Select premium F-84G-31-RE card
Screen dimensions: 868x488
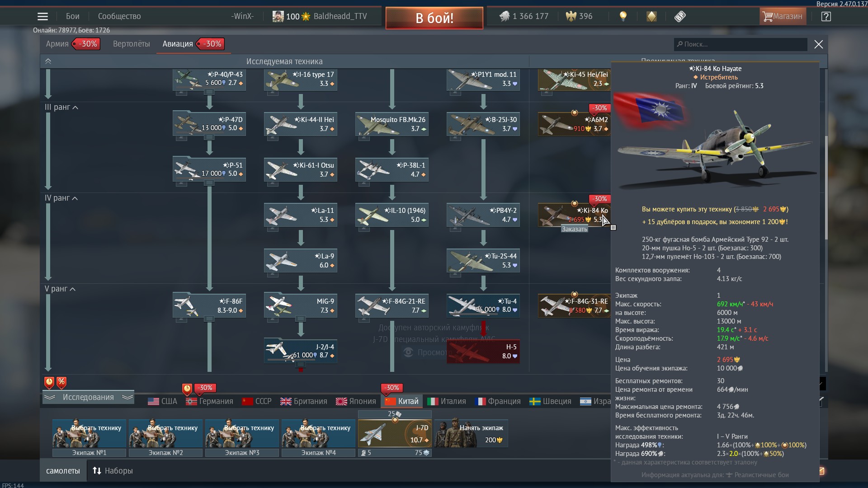tap(574, 305)
